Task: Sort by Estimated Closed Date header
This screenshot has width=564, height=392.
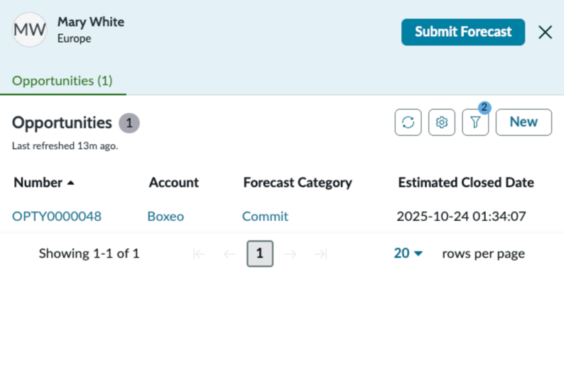Action: 466,183
